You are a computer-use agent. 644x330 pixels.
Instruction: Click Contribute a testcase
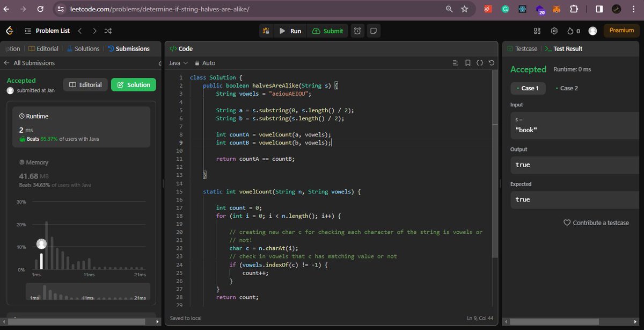[x=596, y=223]
